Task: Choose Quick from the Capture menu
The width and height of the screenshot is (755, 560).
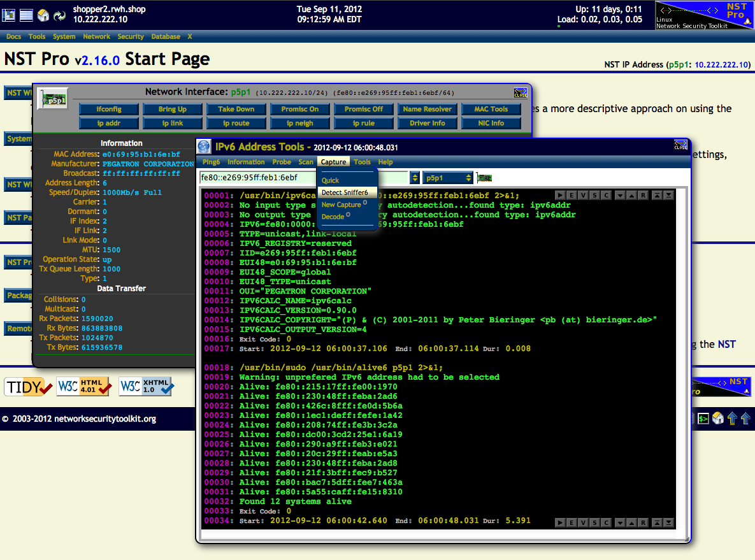Action: click(347, 180)
